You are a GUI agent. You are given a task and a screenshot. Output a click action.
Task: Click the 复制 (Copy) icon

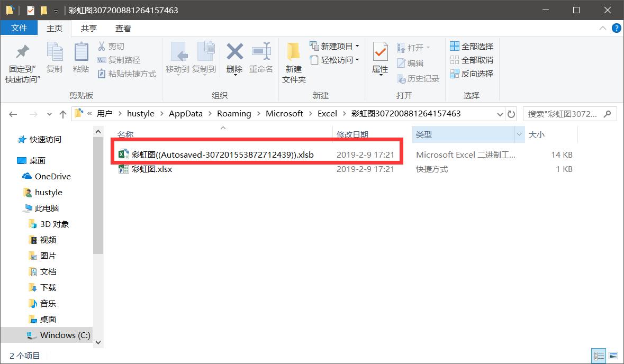click(x=55, y=61)
